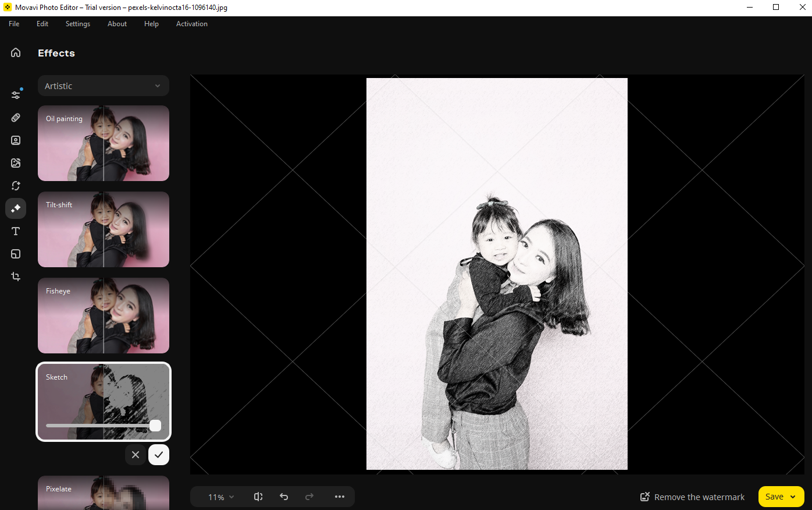The height and width of the screenshot is (510, 812).
Task: Open the Retouch tool
Action: [x=15, y=117]
